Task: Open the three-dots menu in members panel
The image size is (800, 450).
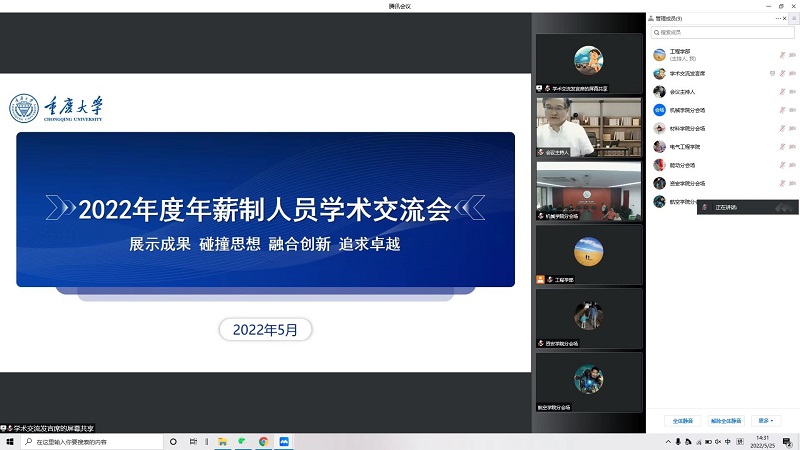Action: click(778, 18)
